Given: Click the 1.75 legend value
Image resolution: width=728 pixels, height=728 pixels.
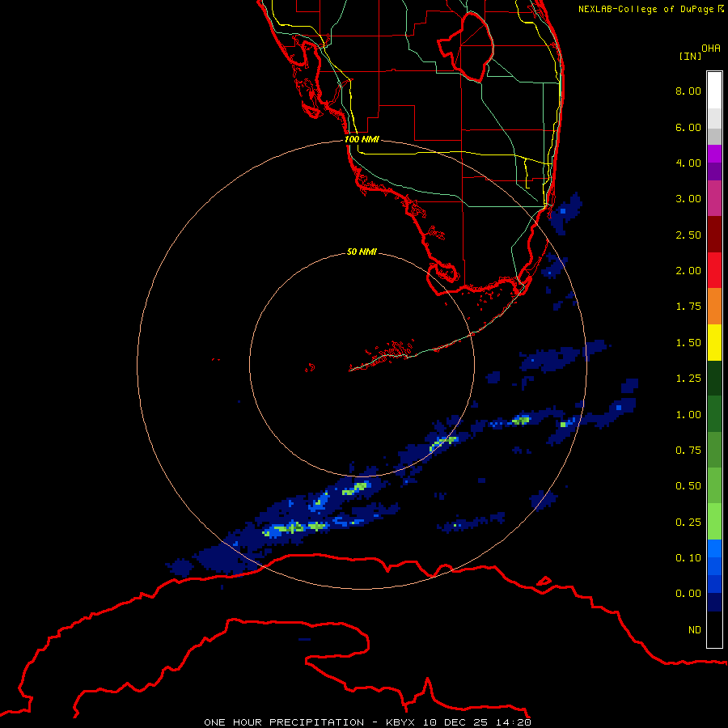Looking at the screenshot, I should 688,307.
